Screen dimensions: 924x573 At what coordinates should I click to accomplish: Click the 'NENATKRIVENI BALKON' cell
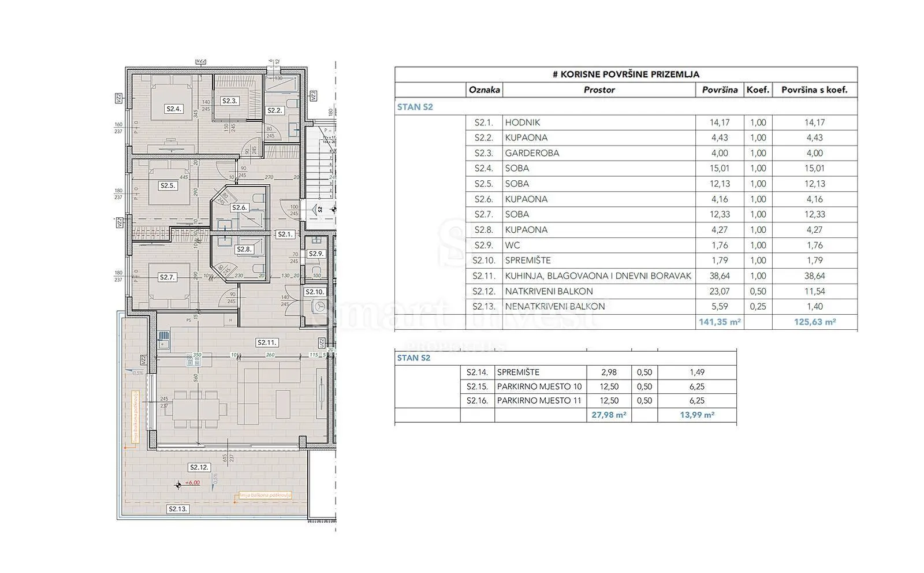(x=555, y=306)
